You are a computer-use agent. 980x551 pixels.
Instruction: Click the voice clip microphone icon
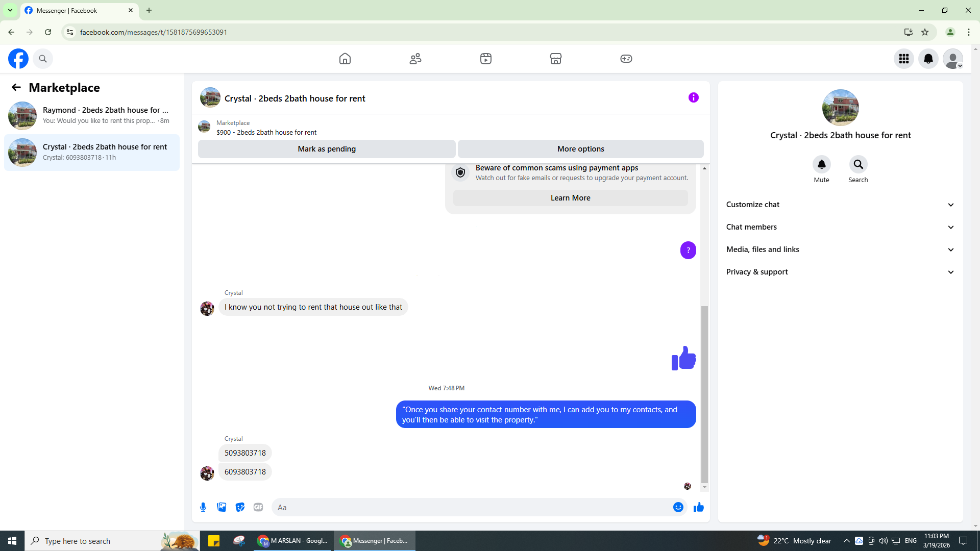tap(203, 507)
